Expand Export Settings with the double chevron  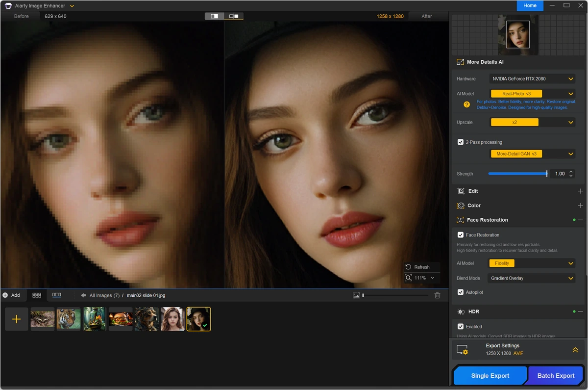click(575, 350)
